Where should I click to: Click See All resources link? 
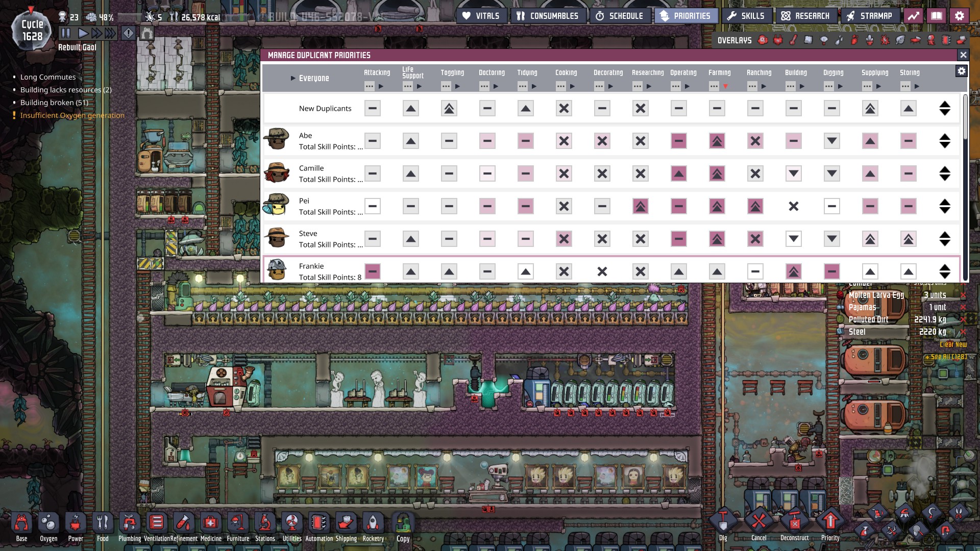[x=946, y=357]
